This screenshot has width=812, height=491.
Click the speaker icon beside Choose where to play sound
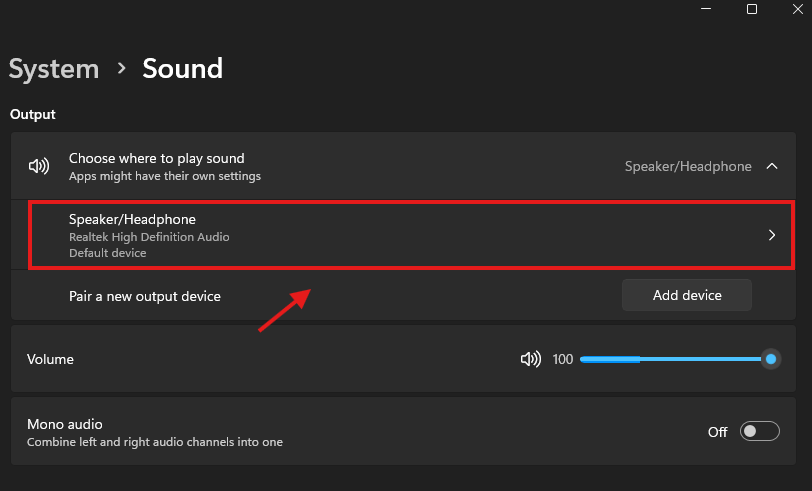click(x=39, y=166)
